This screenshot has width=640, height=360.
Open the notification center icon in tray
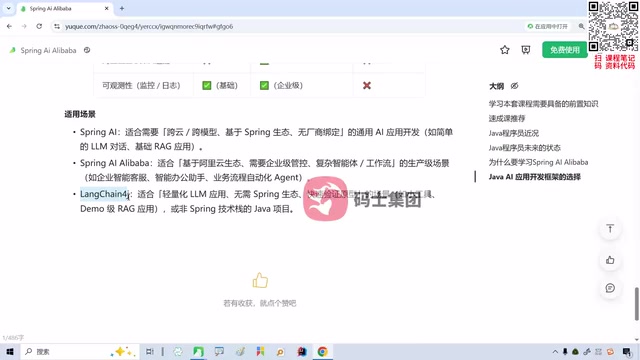[x=627, y=351]
